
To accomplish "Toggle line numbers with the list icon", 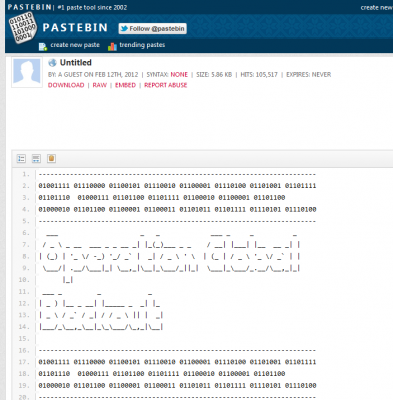I will point(21,159).
